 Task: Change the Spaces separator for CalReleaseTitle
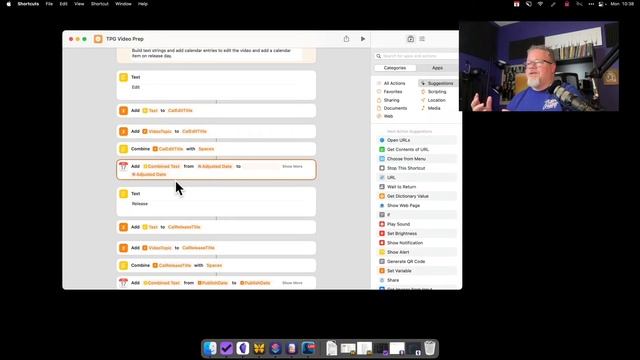point(214,265)
